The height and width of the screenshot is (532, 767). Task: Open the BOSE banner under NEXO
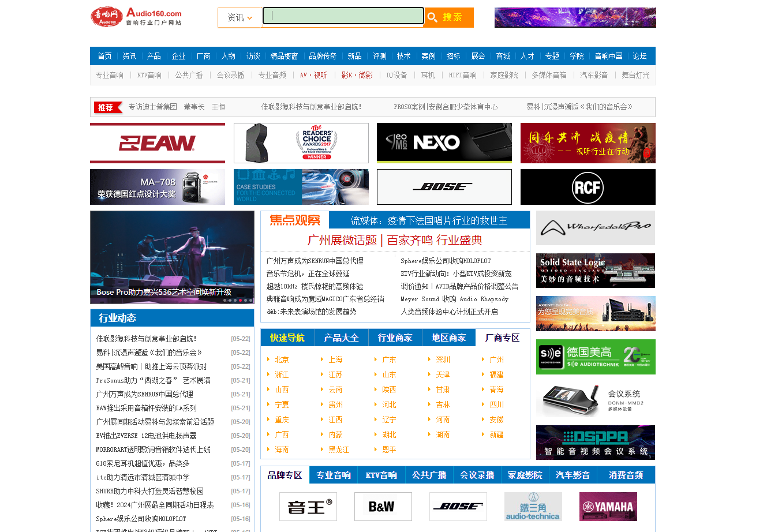coord(444,187)
